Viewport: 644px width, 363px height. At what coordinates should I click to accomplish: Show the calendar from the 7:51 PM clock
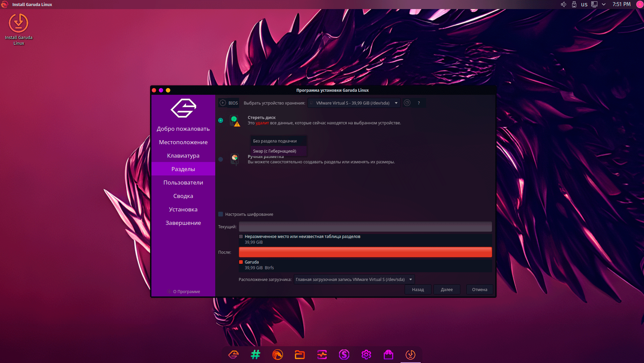(x=621, y=4)
